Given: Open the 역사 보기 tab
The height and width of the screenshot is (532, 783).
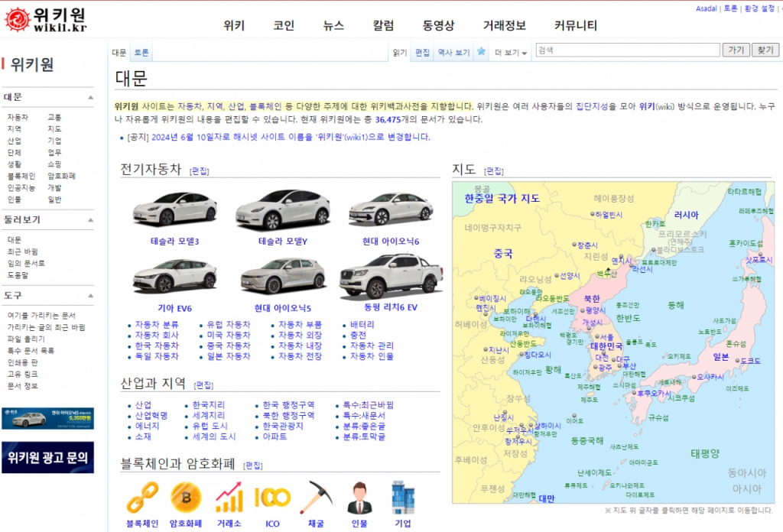Looking at the screenshot, I should point(453,52).
